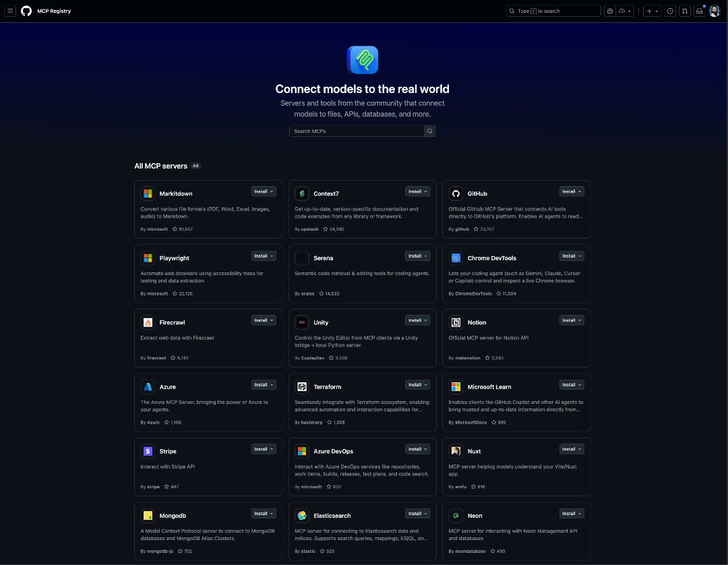
Task: Open the hamburger navigation menu
Action: pos(10,11)
